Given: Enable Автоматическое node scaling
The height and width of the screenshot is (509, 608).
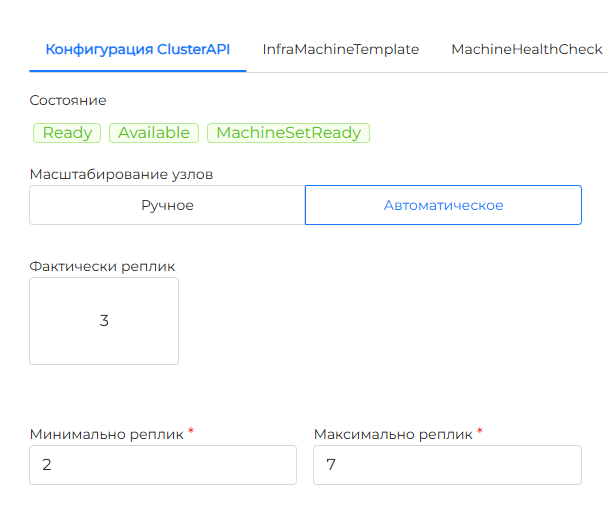Looking at the screenshot, I should tap(443, 205).
